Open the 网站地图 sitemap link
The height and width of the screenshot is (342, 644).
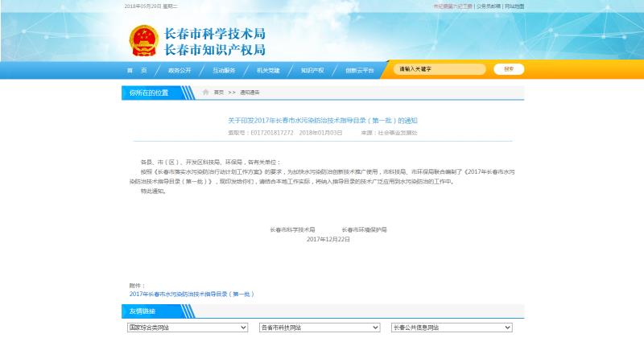[514, 6]
